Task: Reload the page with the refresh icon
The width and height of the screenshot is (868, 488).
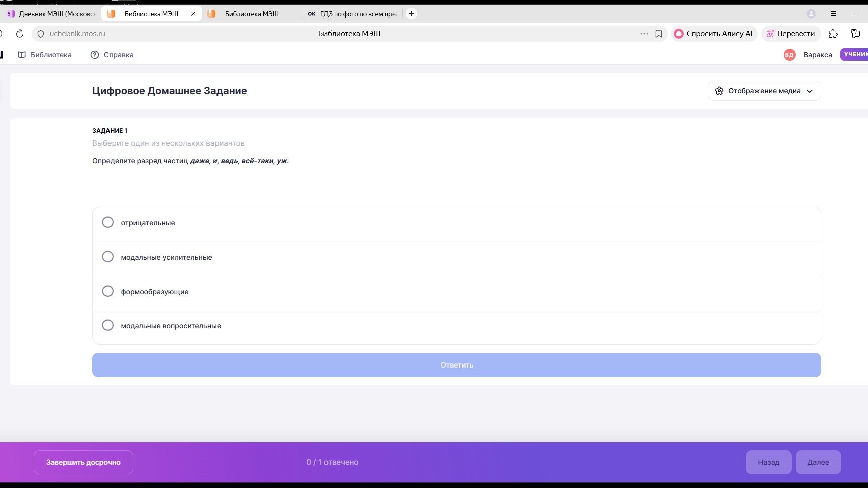Action: tap(20, 34)
